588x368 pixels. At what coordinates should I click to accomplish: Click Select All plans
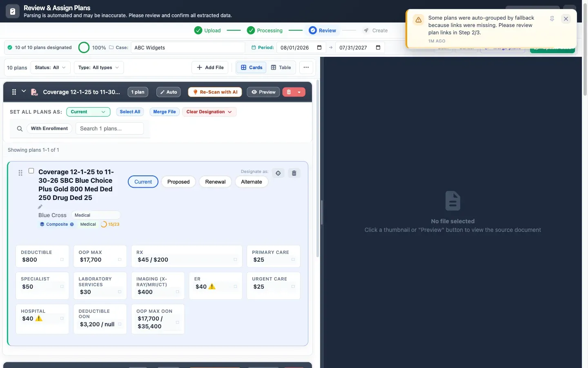tap(130, 112)
